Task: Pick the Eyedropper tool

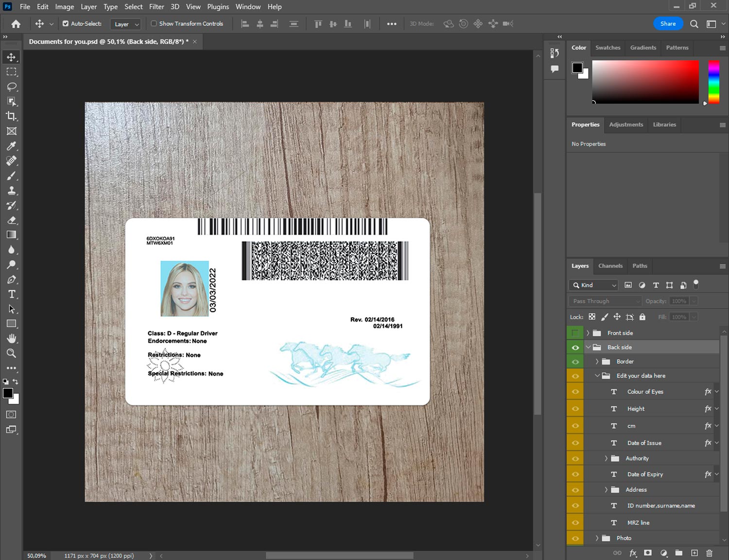Action: pyautogui.click(x=12, y=146)
